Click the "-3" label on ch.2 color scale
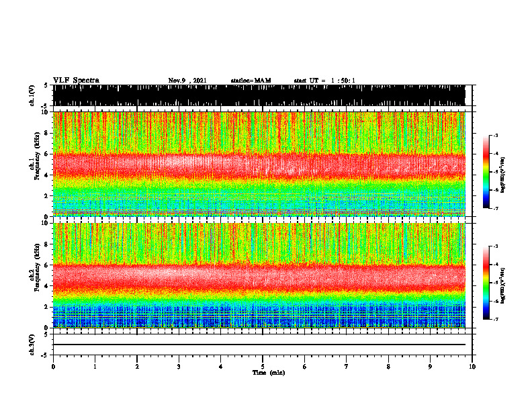Screen dimensions: 532x411 coord(496,246)
